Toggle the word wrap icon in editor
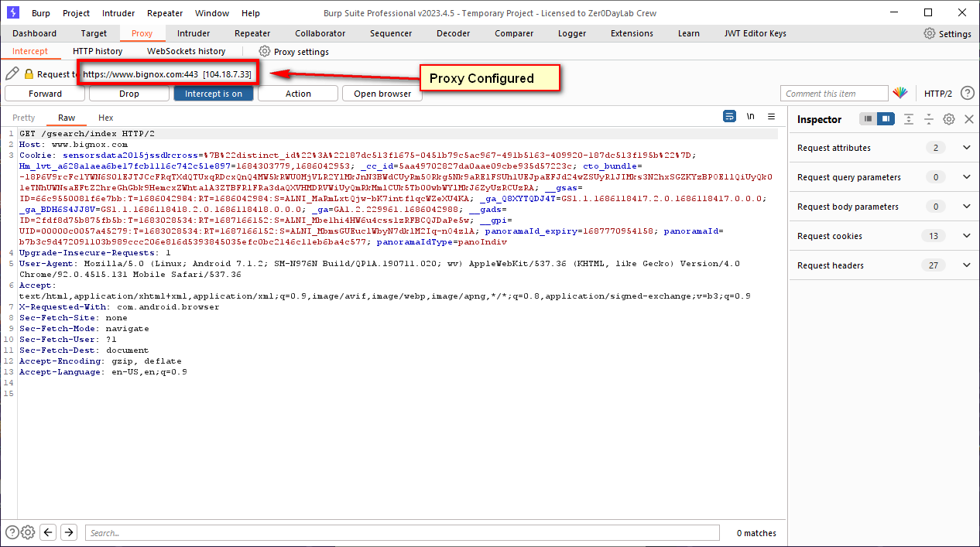 (729, 117)
